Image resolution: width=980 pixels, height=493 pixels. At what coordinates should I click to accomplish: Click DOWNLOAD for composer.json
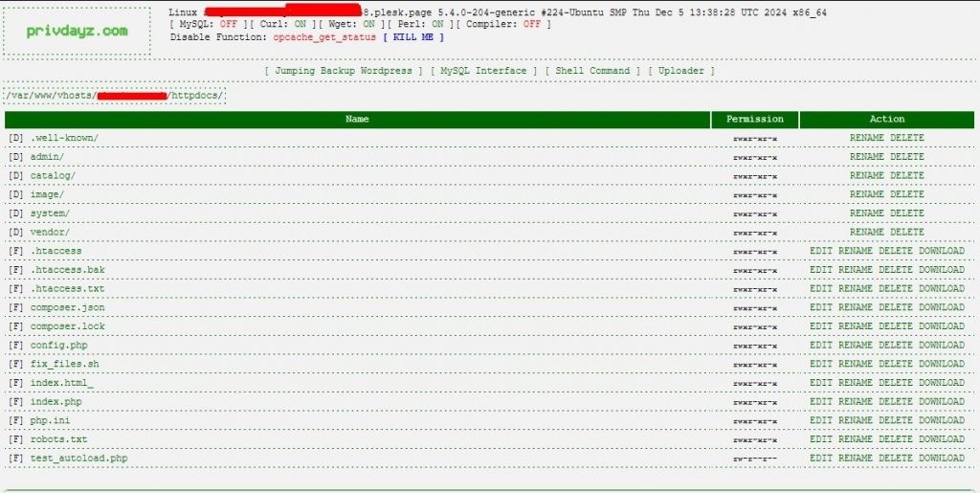pyautogui.click(x=941, y=308)
